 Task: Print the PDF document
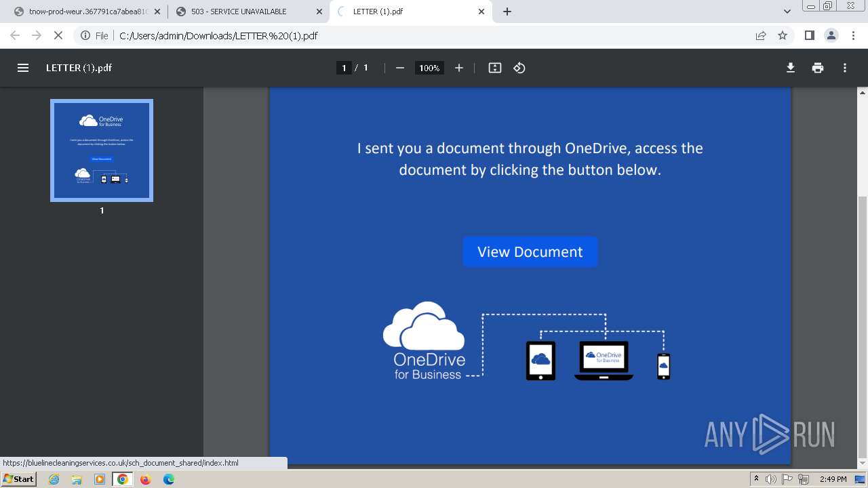pos(818,68)
